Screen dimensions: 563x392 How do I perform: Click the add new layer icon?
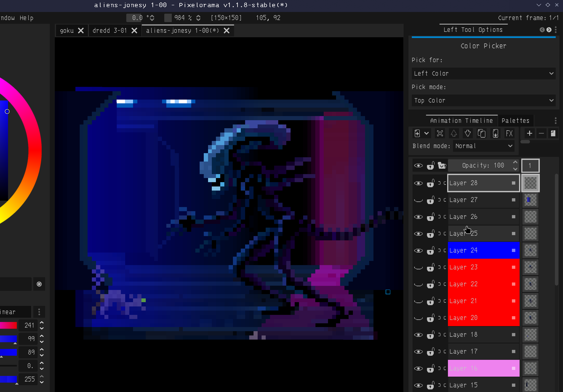417,133
